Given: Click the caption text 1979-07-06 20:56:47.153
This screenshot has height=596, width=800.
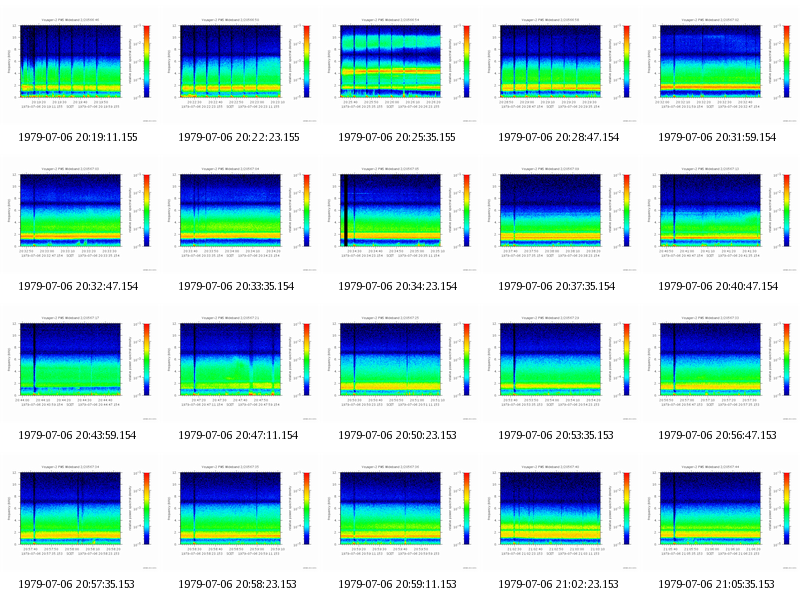Looking at the screenshot, I should click(717, 435).
